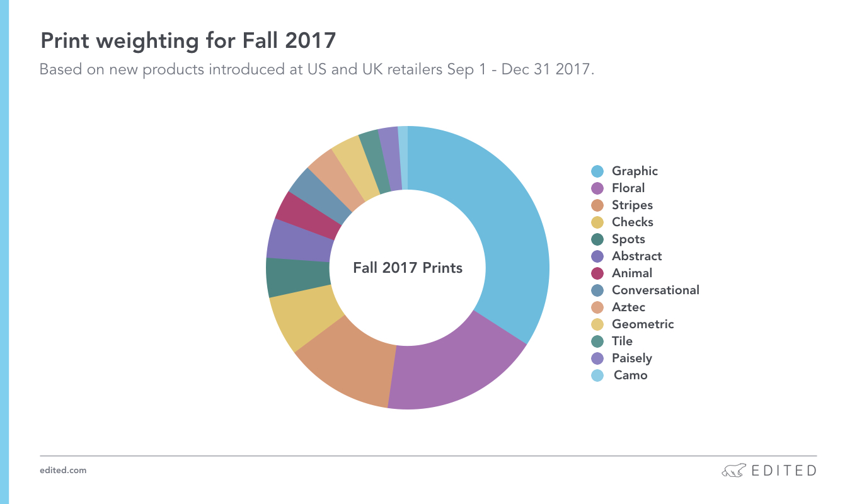Click the Conversational legend entry
857x504 pixels.
pos(646,290)
